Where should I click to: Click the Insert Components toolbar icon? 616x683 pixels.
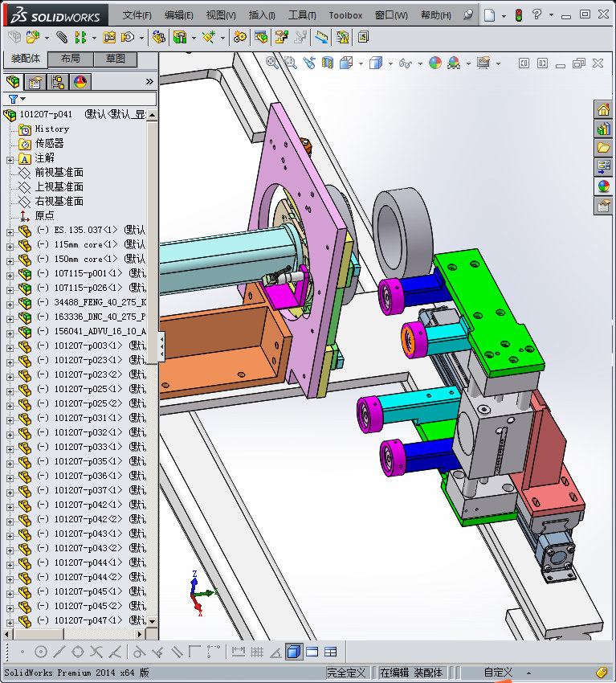click(32, 38)
